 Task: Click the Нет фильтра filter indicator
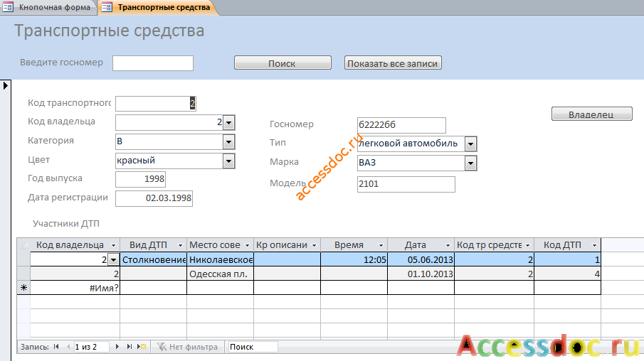point(188,347)
